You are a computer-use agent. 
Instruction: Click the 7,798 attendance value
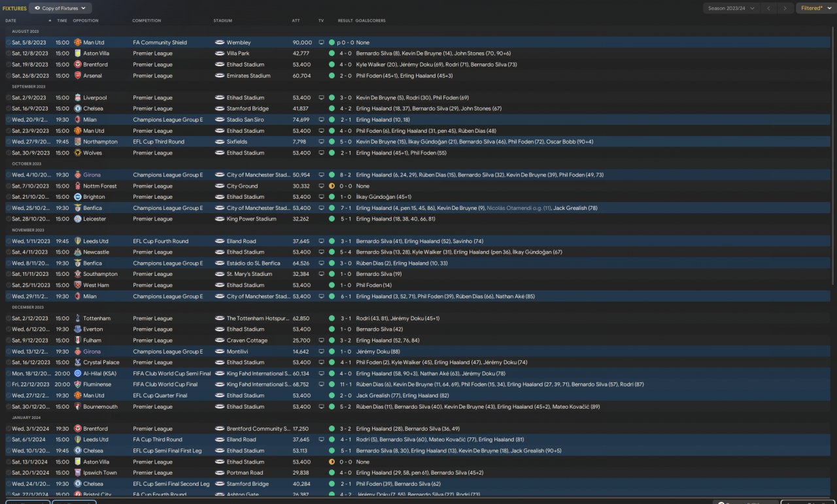coord(301,142)
